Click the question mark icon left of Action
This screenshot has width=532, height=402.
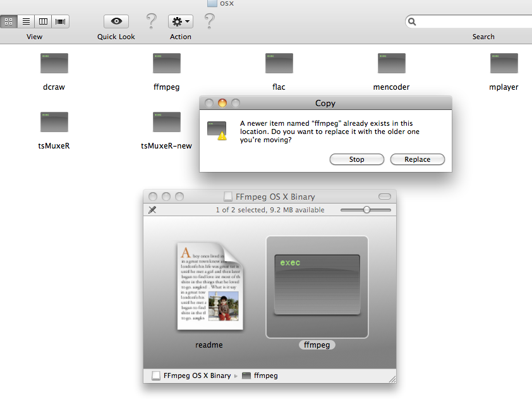[151, 21]
